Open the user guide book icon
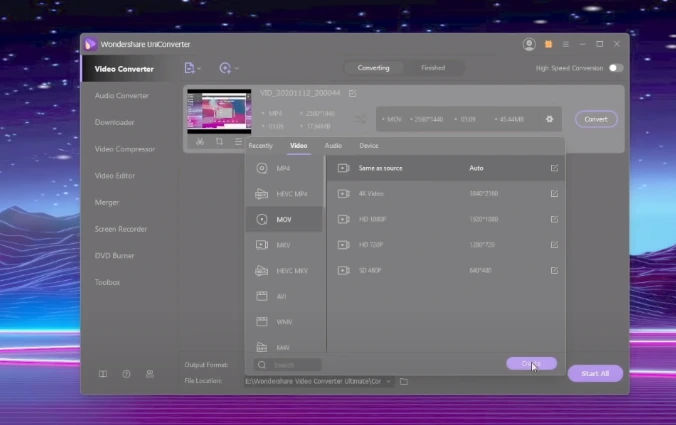Screen dimensions: 676x425 click(103, 374)
